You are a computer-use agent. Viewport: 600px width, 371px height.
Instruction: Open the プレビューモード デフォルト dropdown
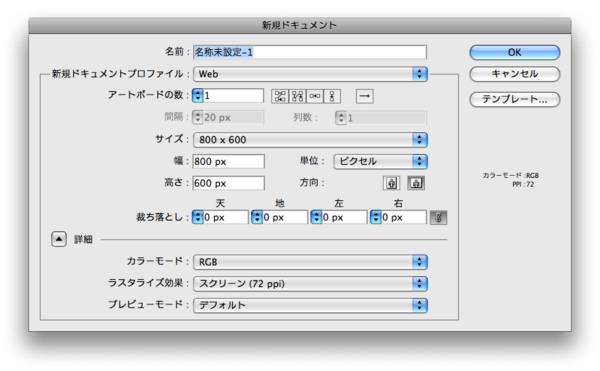310,305
